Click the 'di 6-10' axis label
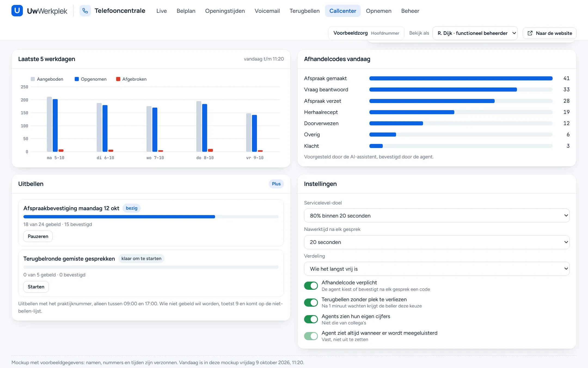Screen dimensions: 588x368 (105, 158)
